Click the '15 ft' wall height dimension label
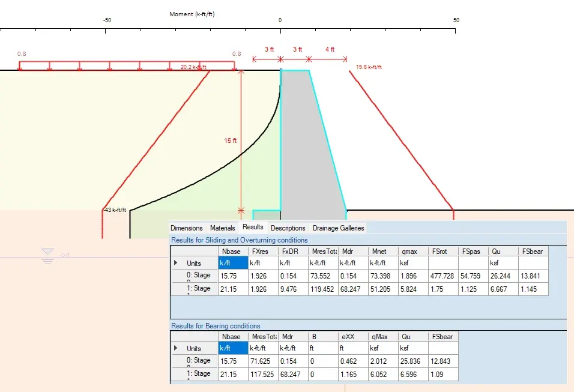Image resolution: width=574 pixels, height=392 pixels. 230,140
